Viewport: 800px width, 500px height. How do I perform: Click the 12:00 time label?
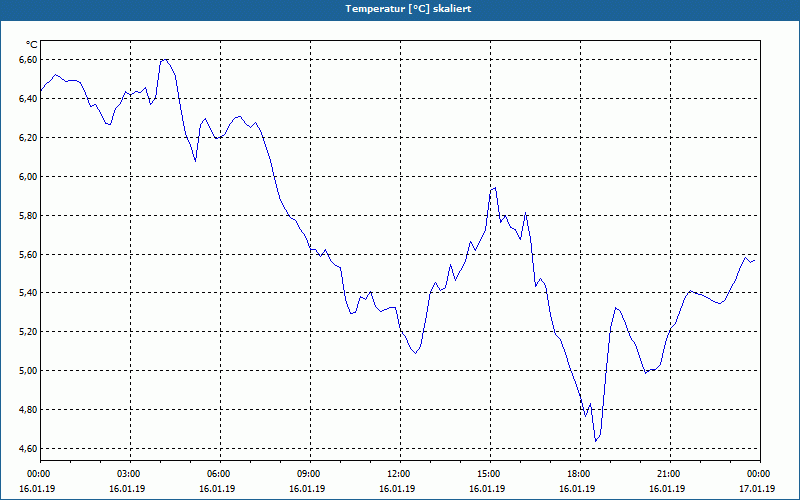coord(399,474)
